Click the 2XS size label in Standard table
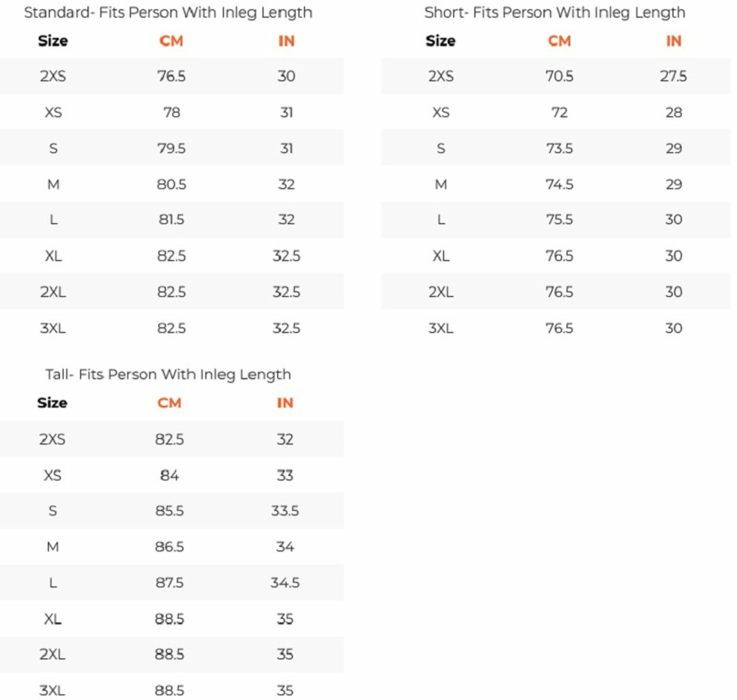 53,76
